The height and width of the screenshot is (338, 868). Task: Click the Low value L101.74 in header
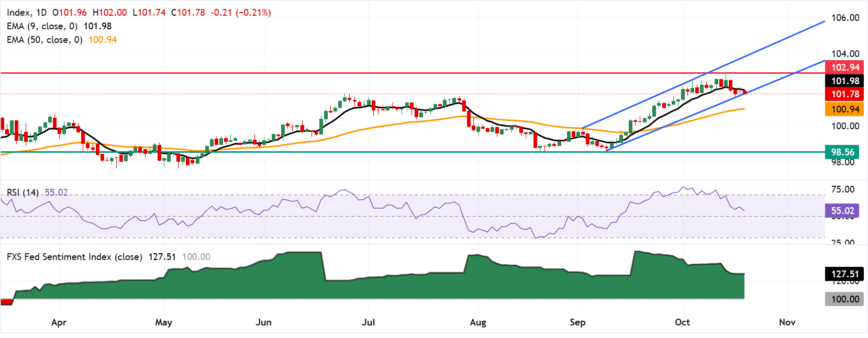pyautogui.click(x=149, y=13)
